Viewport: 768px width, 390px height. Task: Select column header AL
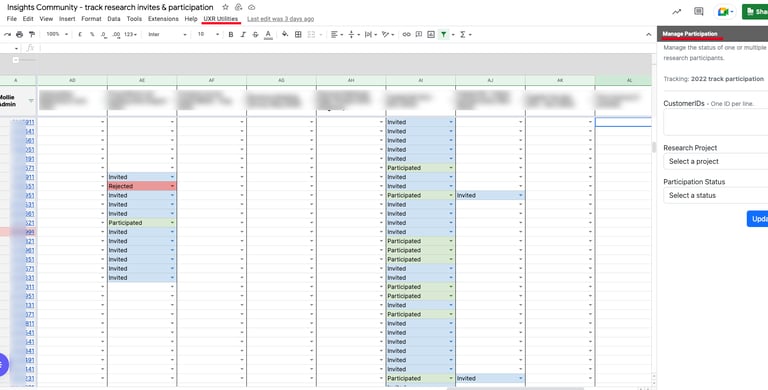click(x=623, y=80)
